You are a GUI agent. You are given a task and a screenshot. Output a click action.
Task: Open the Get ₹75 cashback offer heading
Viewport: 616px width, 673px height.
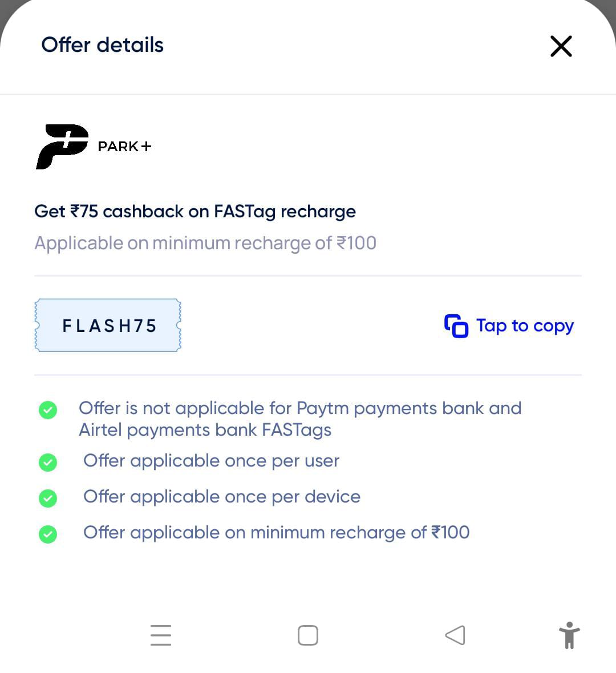[195, 211]
